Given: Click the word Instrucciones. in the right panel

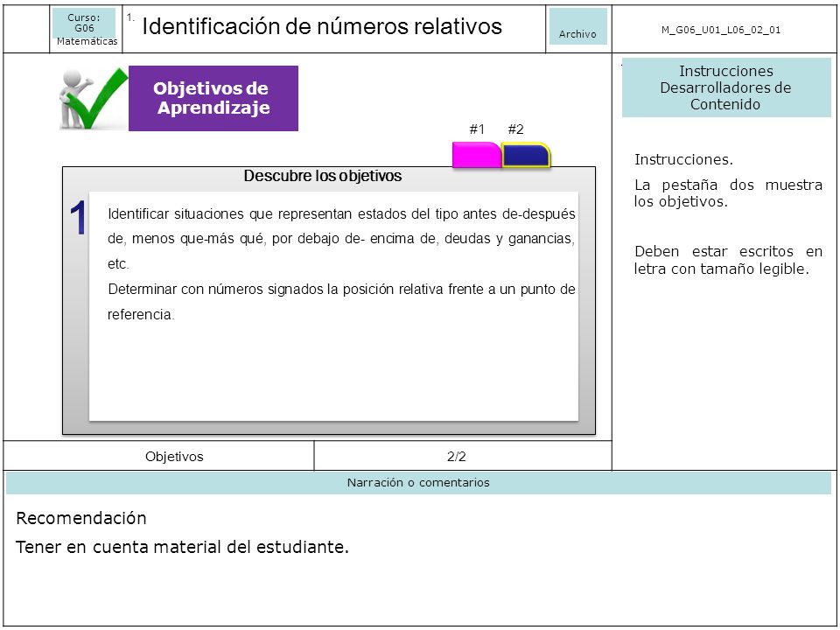Looking at the screenshot, I should (x=683, y=159).
